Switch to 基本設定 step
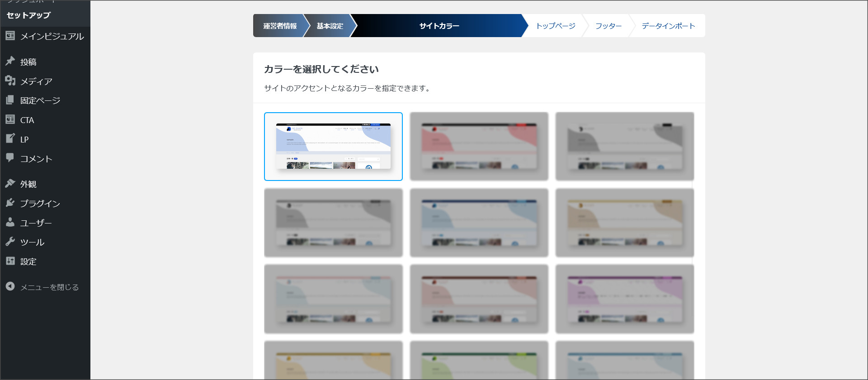Image resolution: width=868 pixels, height=380 pixels. click(330, 26)
